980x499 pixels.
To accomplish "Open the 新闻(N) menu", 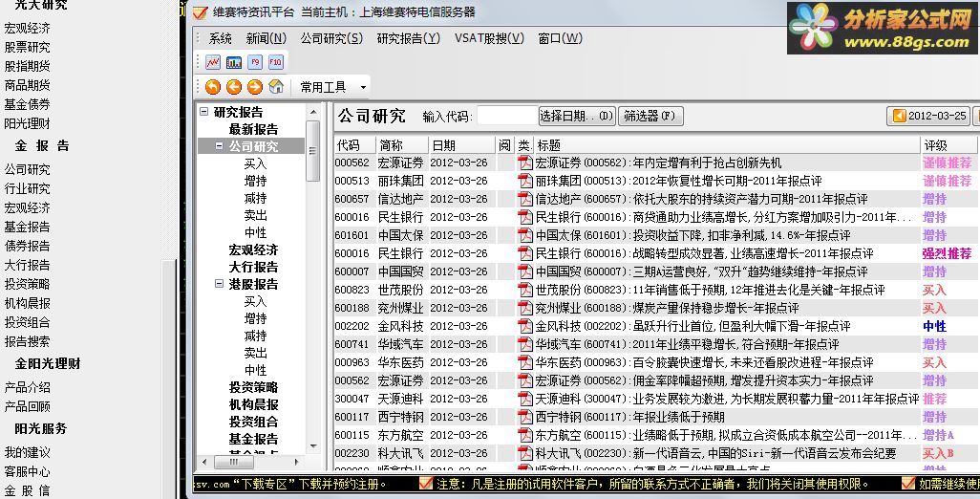I will [x=266, y=38].
